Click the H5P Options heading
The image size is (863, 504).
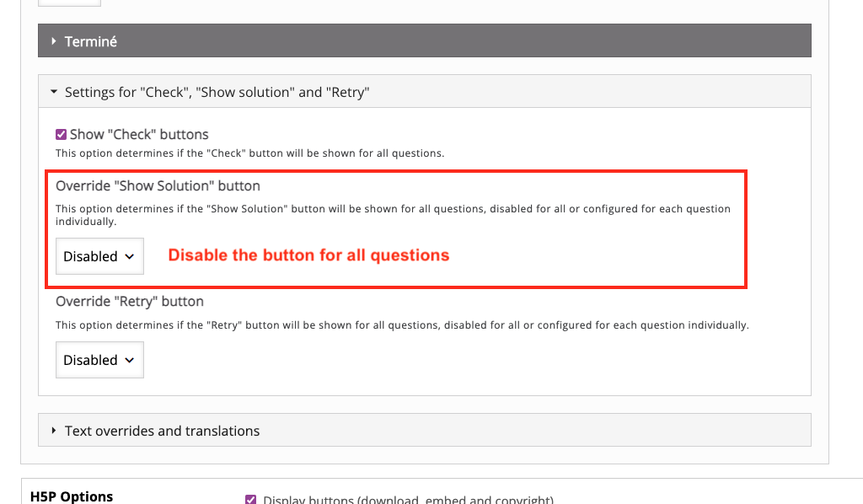(72, 496)
